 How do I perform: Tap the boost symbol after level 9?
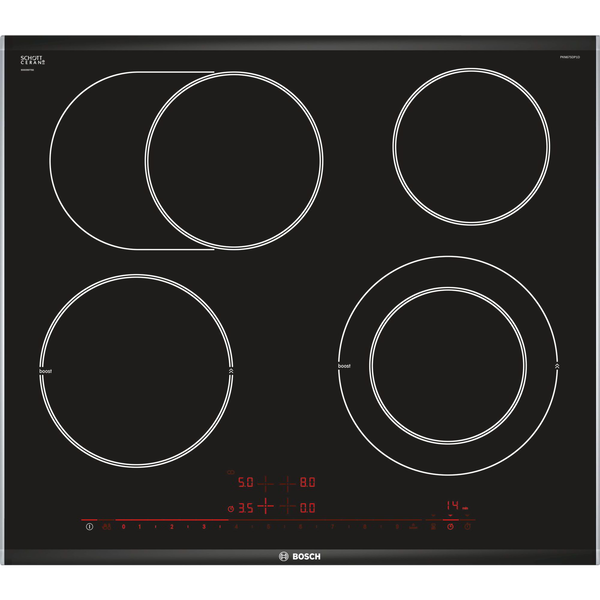tap(413, 527)
